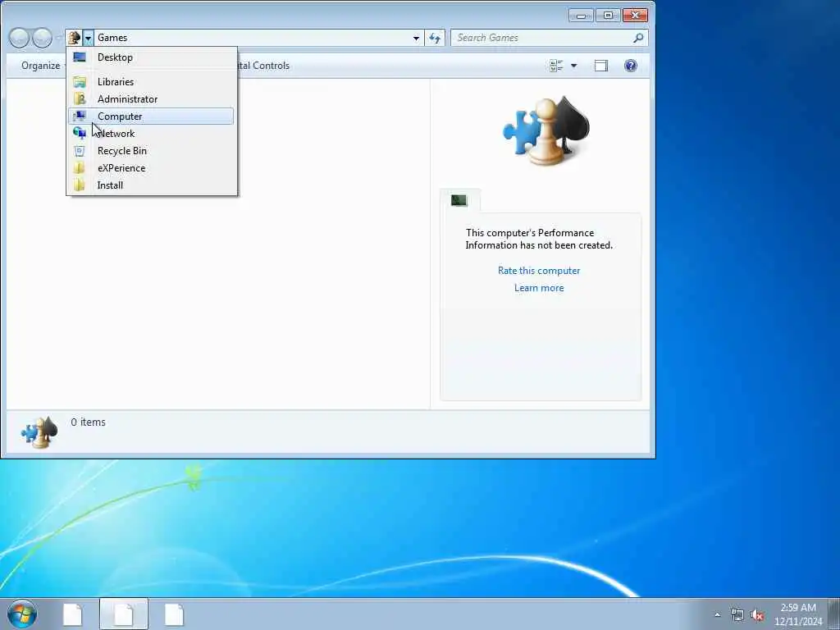Screen dimensions: 840x630
Task: Click the large Games logo in preview pane
Action: (x=546, y=131)
